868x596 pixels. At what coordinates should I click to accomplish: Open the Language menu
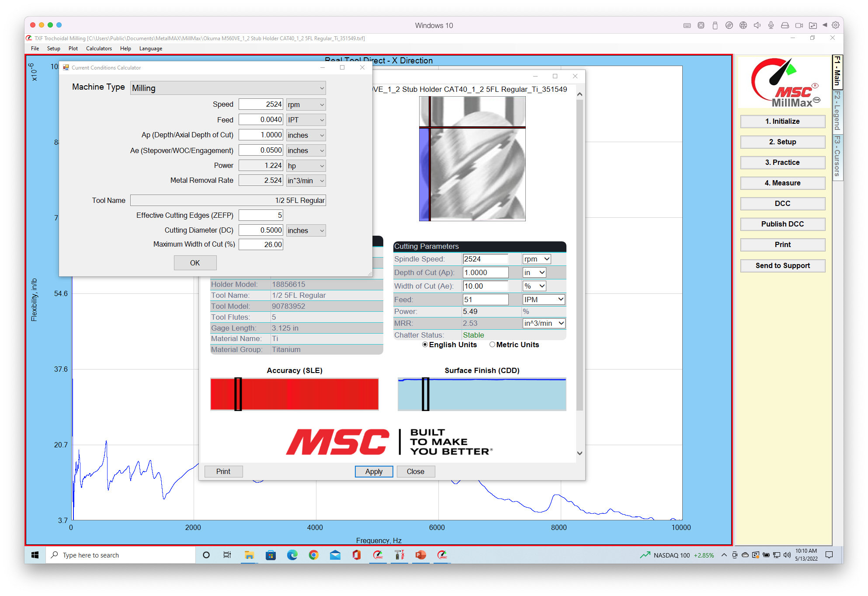pos(151,49)
